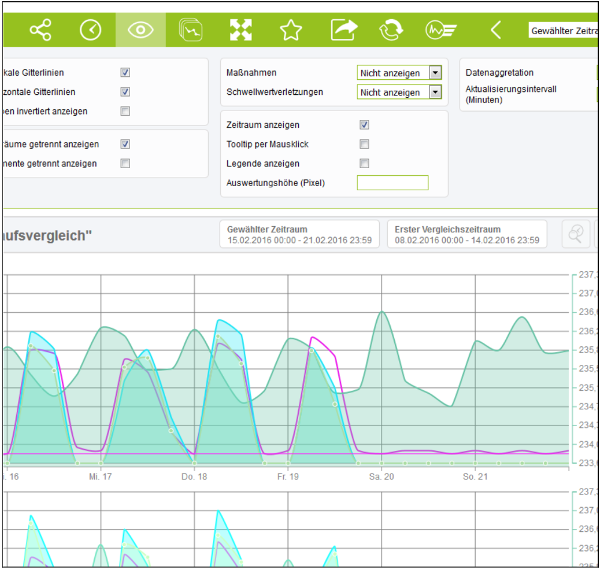Uncheck the Zeitraum anzeigen checkbox

(364, 125)
